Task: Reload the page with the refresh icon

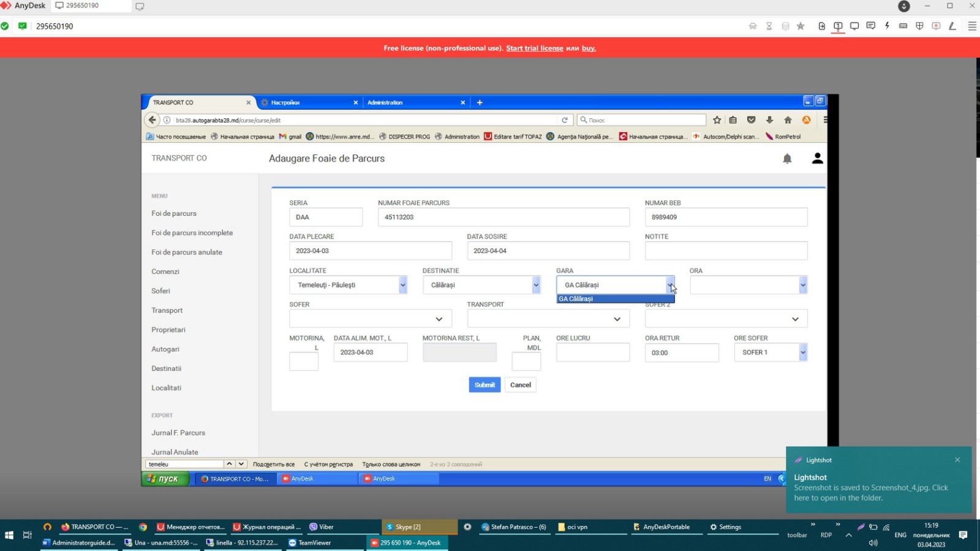Action: [x=565, y=120]
